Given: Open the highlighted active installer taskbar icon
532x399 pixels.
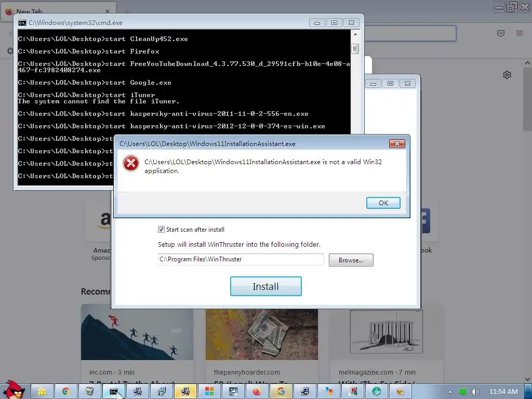Looking at the screenshot, I should pos(185,392).
